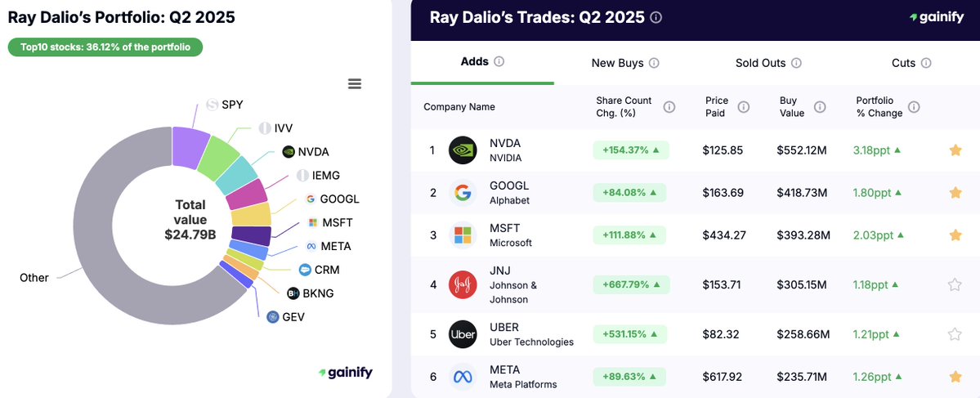Click the Uber logo in the table

pyautogui.click(x=463, y=334)
